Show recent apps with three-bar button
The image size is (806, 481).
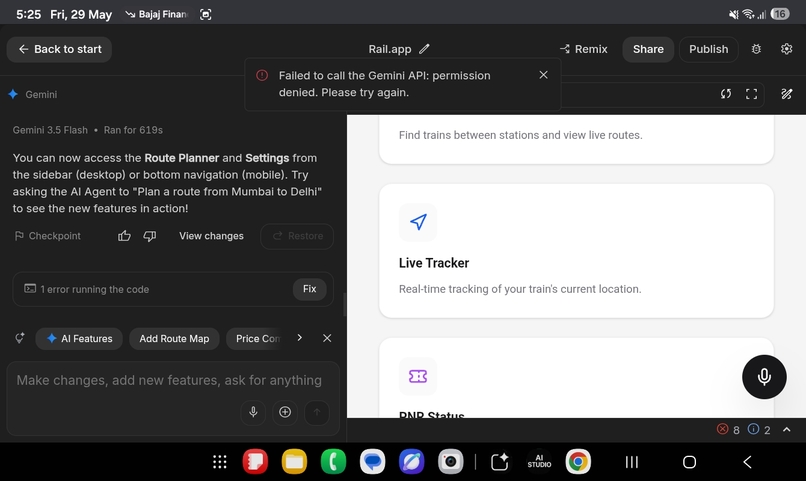[632, 462]
